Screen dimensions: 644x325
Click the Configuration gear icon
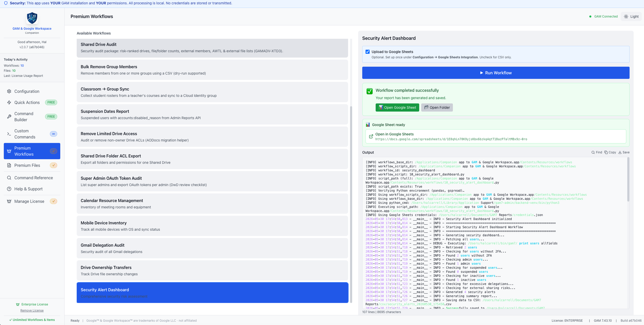(9, 91)
